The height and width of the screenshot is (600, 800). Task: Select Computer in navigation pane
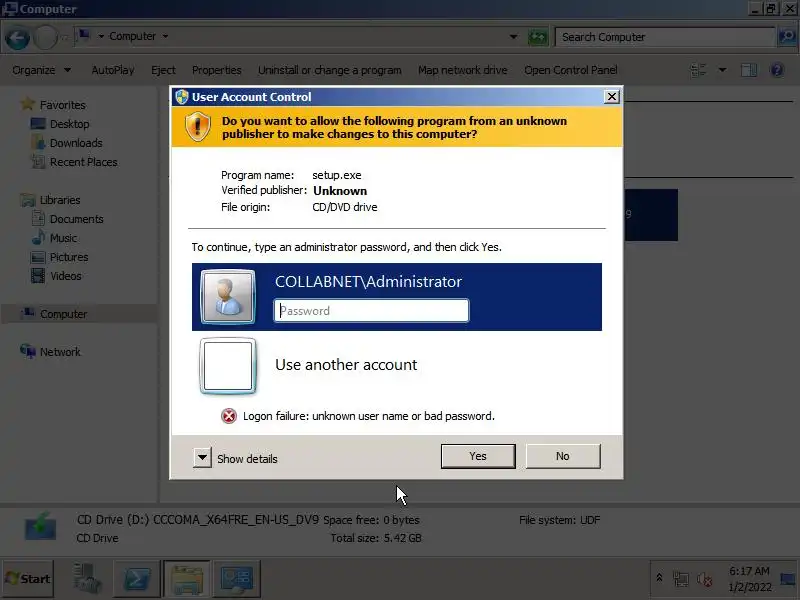coord(63,314)
